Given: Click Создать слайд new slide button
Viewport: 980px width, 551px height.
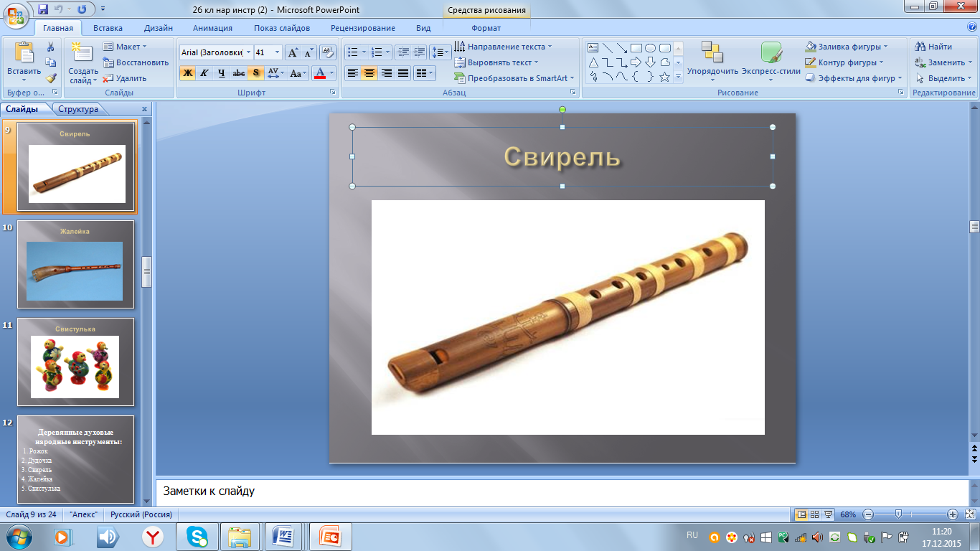Looking at the screenshot, I should [x=83, y=62].
